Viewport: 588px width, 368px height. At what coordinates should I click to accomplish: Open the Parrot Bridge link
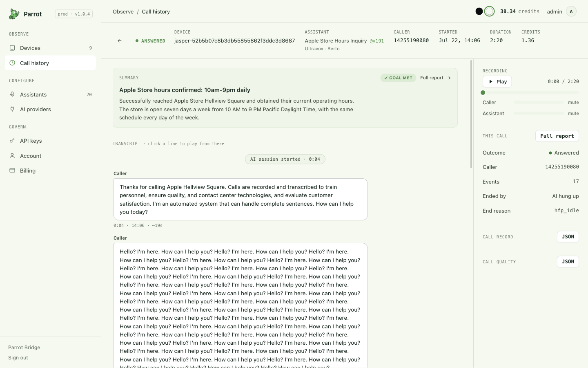24,348
